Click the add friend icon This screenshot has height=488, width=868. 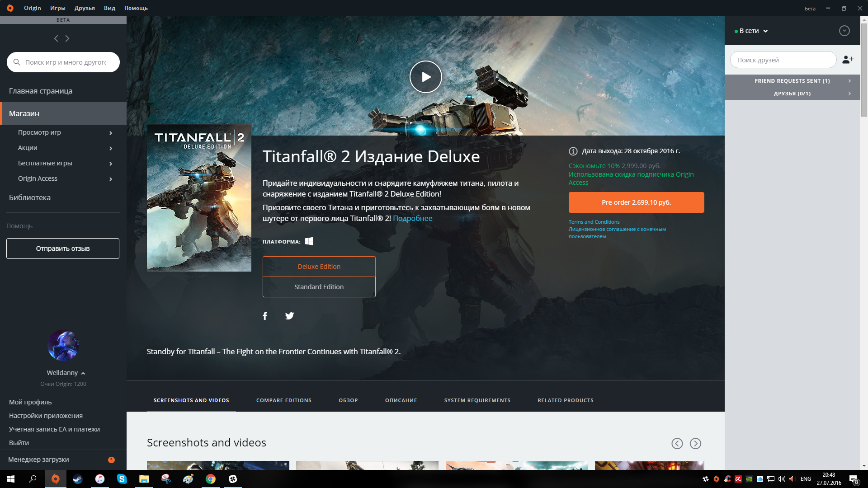[x=848, y=60]
